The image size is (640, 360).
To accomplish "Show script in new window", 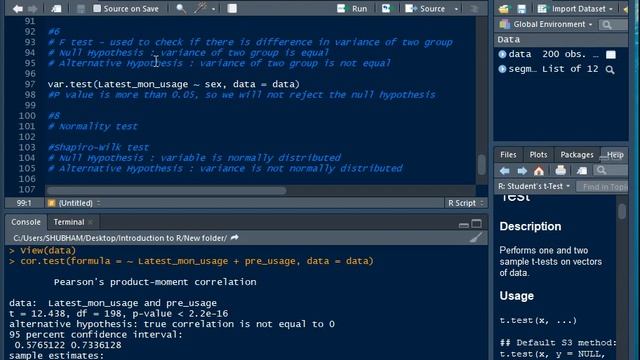I will (56, 9).
